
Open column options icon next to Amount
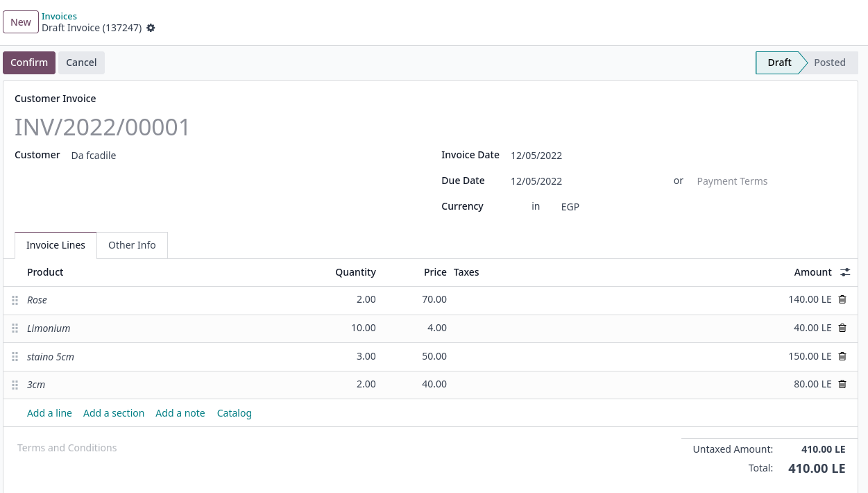click(x=845, y=272)
